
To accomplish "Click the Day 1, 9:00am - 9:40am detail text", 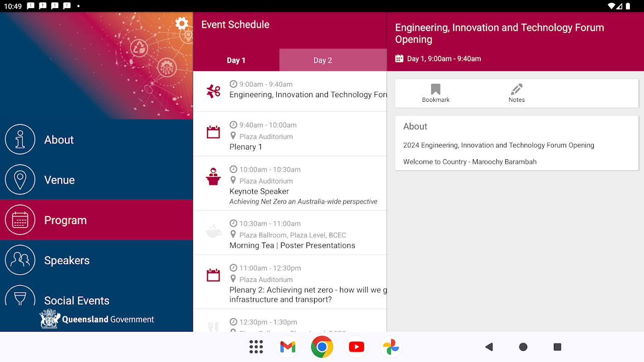I will (444, 58).
